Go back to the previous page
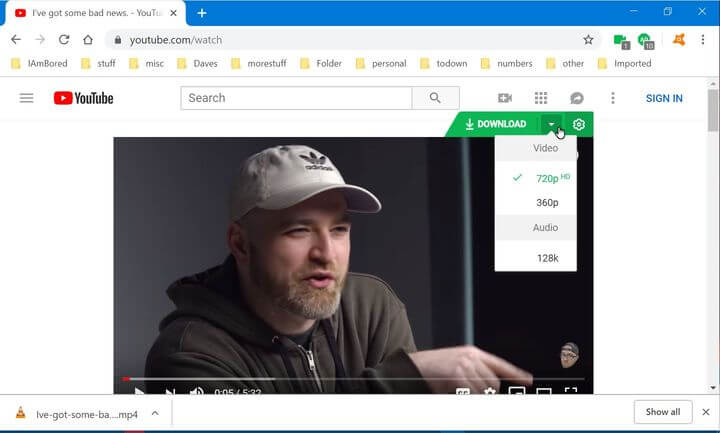This screenshot has height=433, width=720. 16,40
